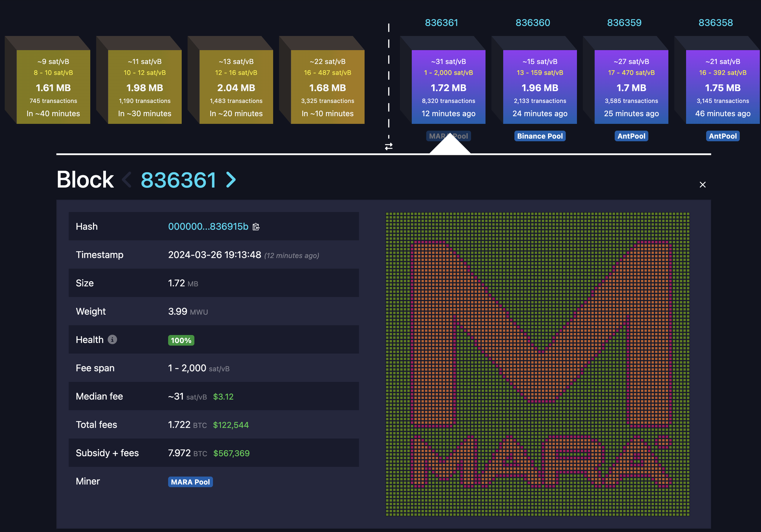The image size is (761, 532).
Task: Close the block details panel
Action: (702, 185)
